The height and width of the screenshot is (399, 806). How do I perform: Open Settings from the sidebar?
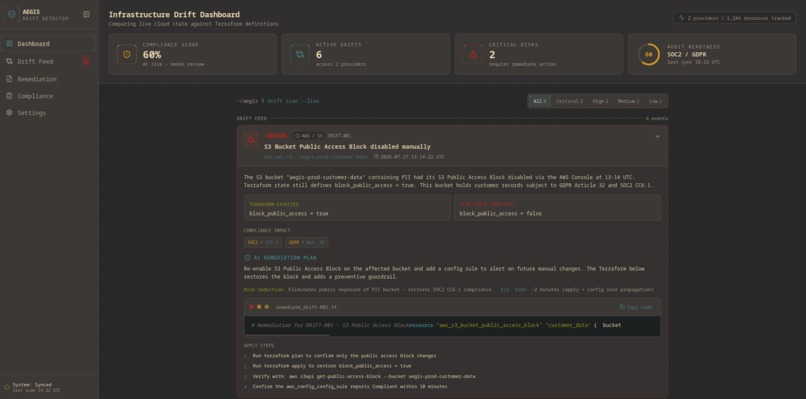pos(48,113)
